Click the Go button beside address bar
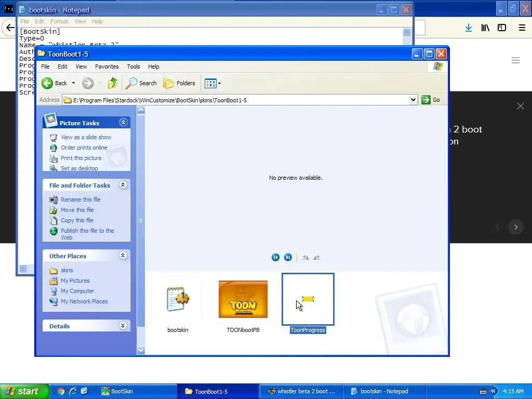Viewport: 532px width, 399px height. click(431, 100)
